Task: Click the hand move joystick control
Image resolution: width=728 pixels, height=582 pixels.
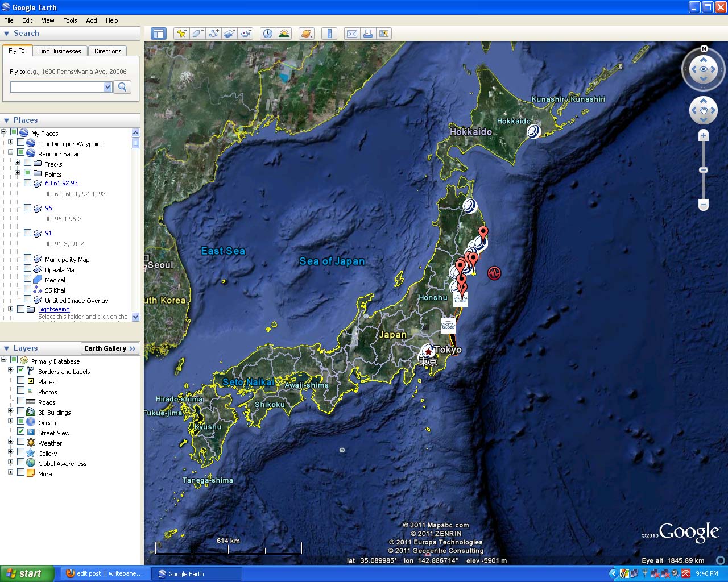Action: click(704, 110)
